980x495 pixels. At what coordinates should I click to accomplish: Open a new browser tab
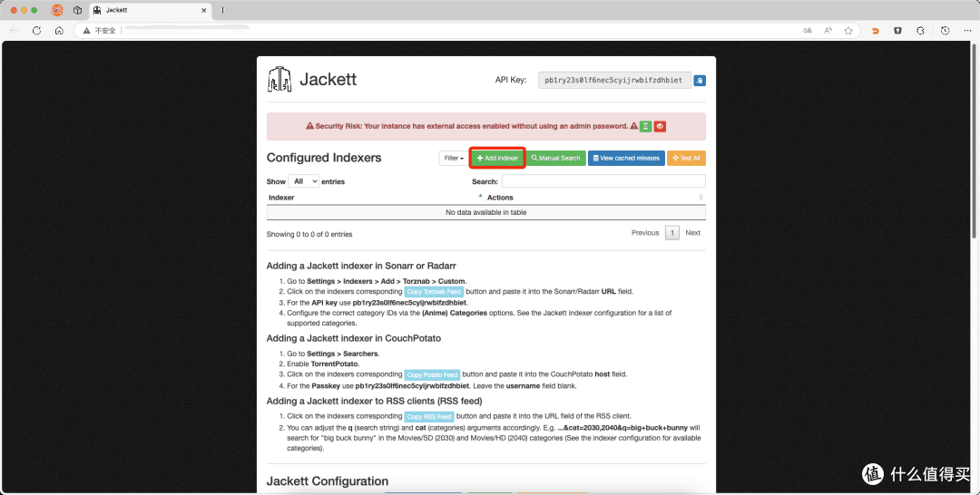click(223, 10)
